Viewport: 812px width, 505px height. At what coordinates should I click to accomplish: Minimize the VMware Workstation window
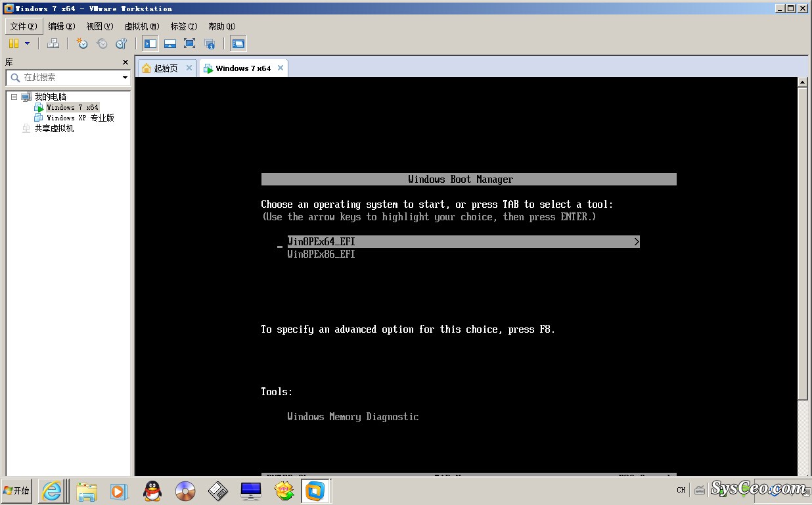click(780, 9)
